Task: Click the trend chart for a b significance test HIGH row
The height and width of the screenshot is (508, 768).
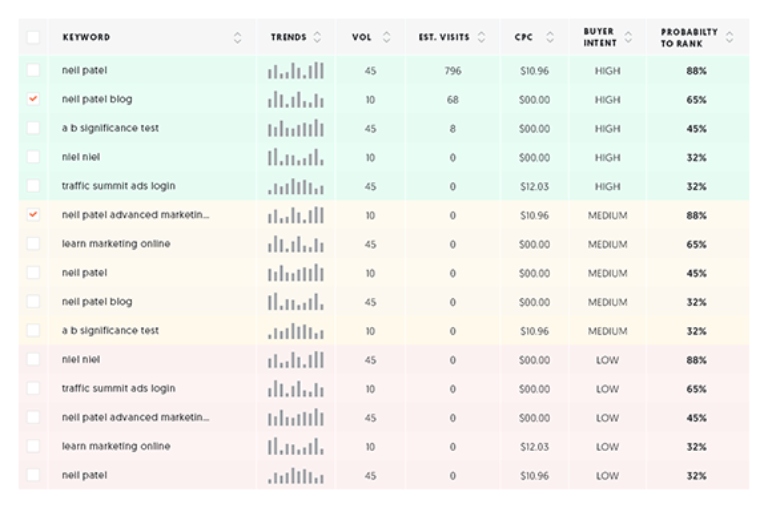Action: pos(295,128)
